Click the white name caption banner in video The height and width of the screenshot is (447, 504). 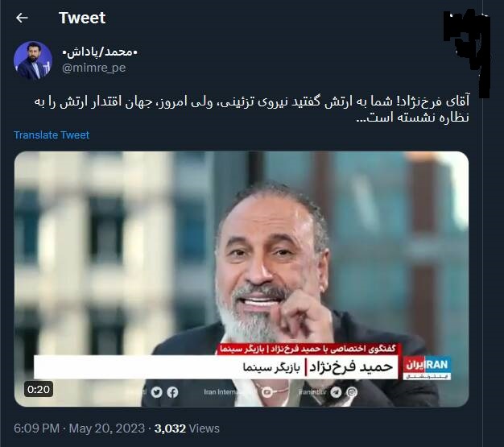216,367
